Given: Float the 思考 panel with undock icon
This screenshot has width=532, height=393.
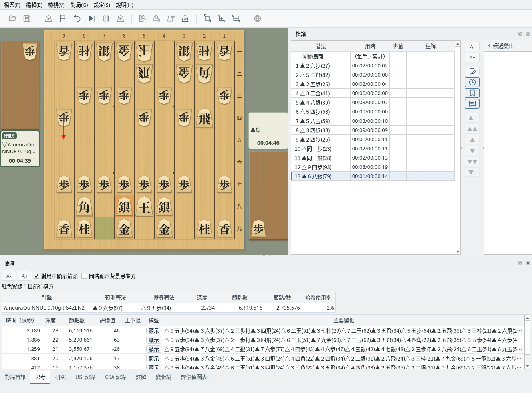Looking at the screenshot, I should pyautogui.click(x=520, y=263).
